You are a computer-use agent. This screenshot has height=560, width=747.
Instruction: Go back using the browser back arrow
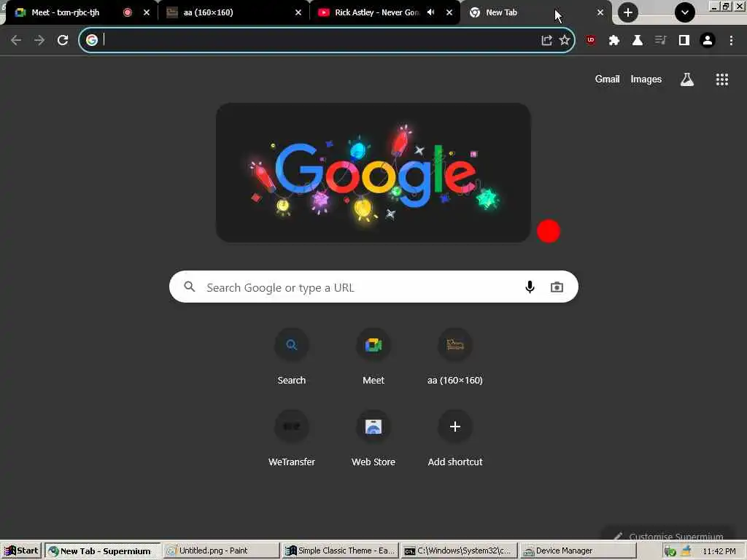tap(16, 41)
